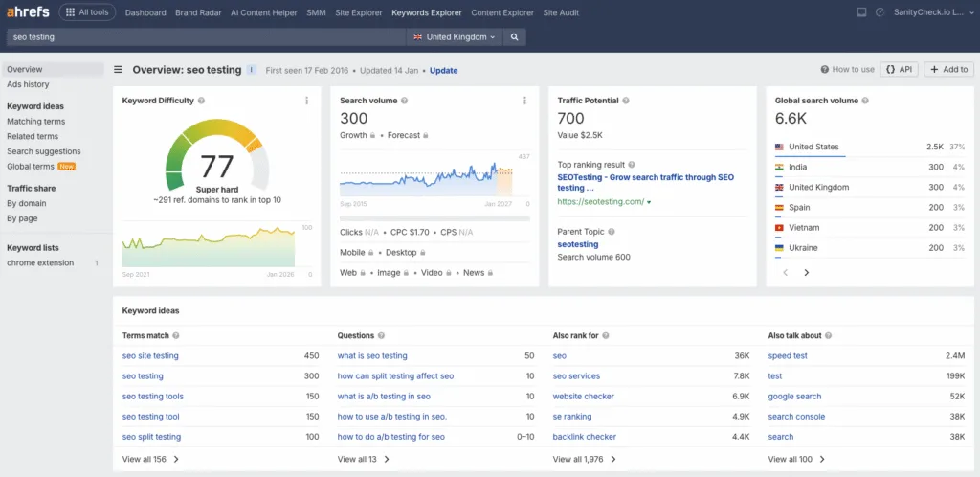Click Also talk about help icon
Screen dimensions: 980x477
(x=828, y=335)
